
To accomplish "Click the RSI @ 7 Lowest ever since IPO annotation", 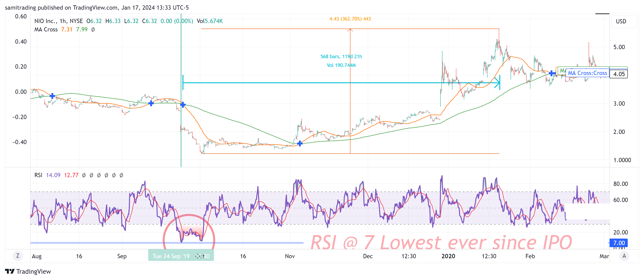I will pyautogui.click(x=441, y=242).
